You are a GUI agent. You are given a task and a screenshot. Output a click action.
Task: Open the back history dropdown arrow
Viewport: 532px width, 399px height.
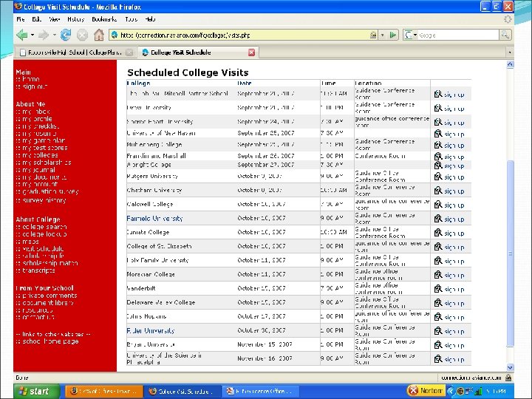[33, 35]
